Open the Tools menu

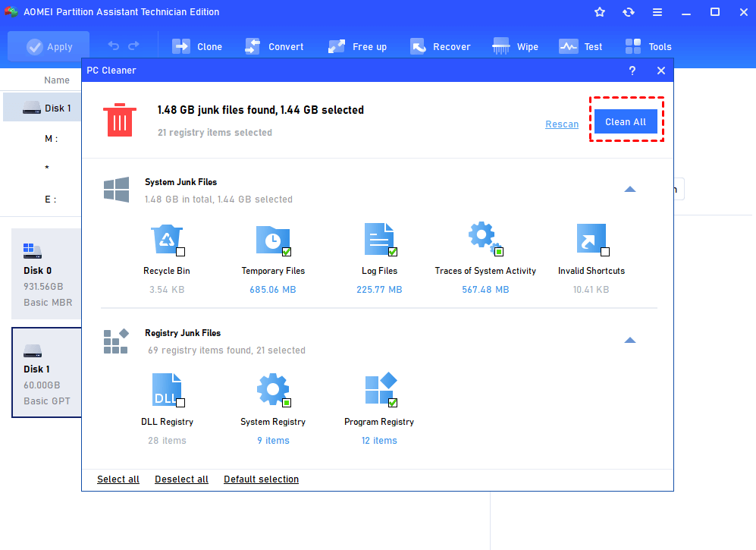coord(648,47)
